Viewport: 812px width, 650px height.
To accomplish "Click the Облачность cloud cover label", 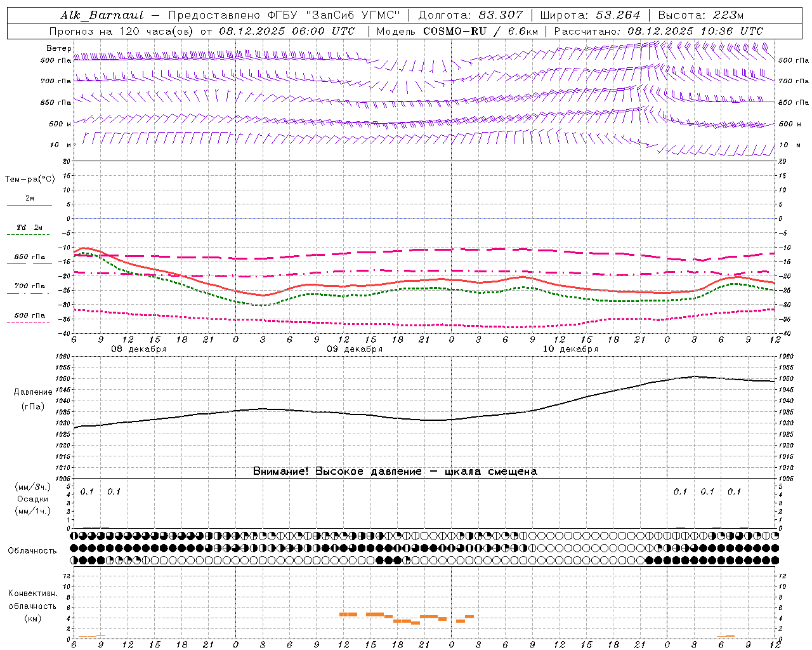I will click(x=32, y=551).
